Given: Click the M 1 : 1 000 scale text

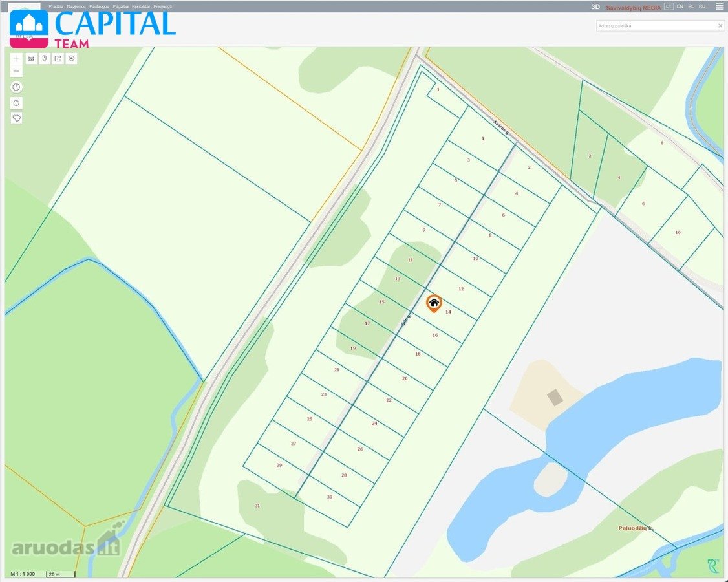Looking at the screenshot, I should pyautogui.click(x=23, y=574).
